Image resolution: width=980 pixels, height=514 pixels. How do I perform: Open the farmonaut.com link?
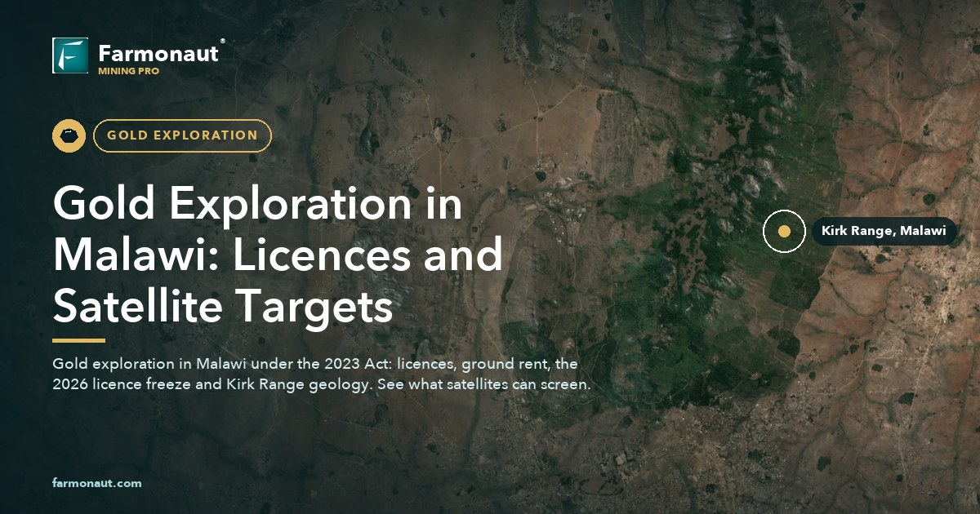coord(96,483)
